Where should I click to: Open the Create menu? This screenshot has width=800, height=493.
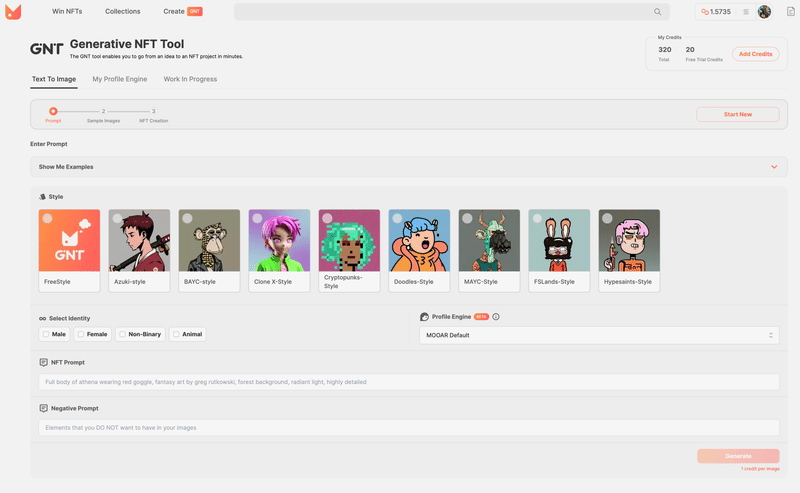(x=174, y=11)
